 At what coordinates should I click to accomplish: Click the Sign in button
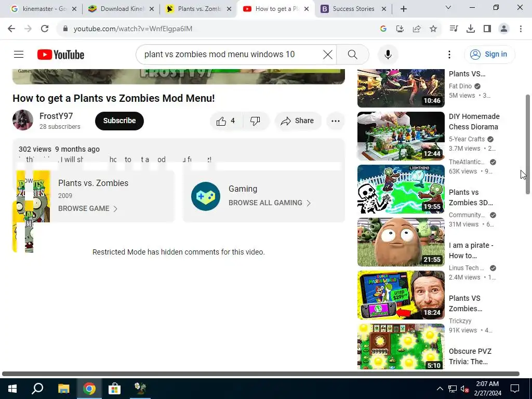[x=489, y=54]
